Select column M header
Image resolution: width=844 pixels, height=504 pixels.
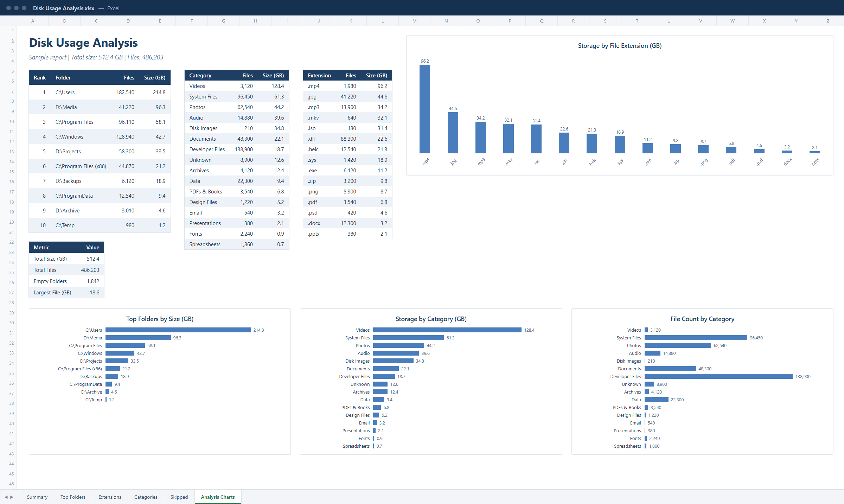pos(414,21)
